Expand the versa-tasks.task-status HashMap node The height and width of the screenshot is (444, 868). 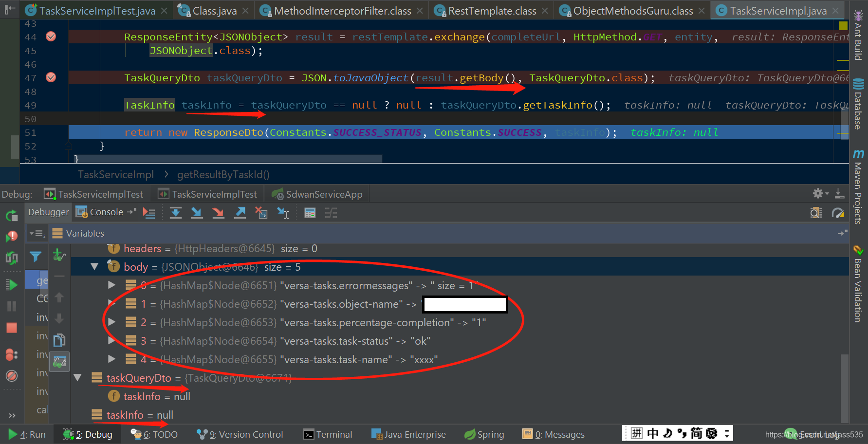pyautogui.click(x=111, y=341)
